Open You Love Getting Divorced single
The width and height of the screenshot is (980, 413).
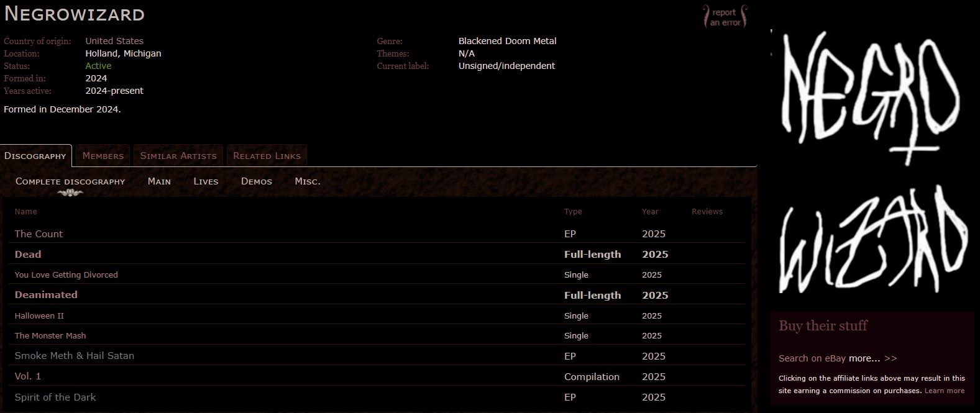point(66,275)
